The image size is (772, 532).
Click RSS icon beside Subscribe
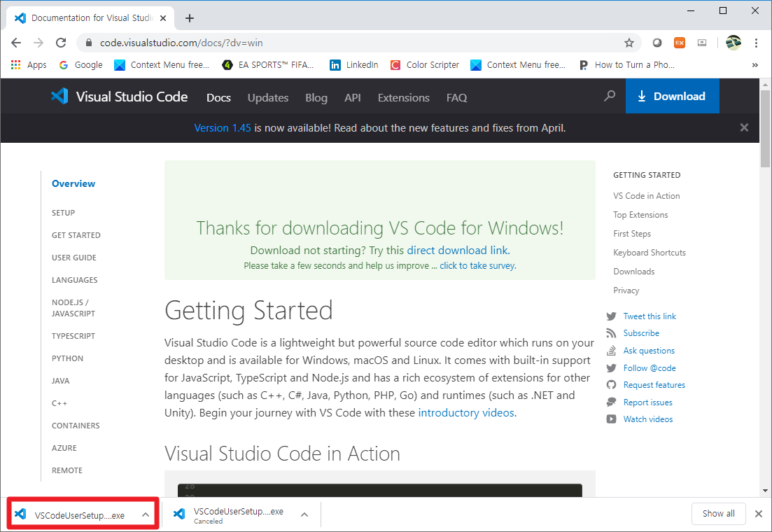click(612, 333)
